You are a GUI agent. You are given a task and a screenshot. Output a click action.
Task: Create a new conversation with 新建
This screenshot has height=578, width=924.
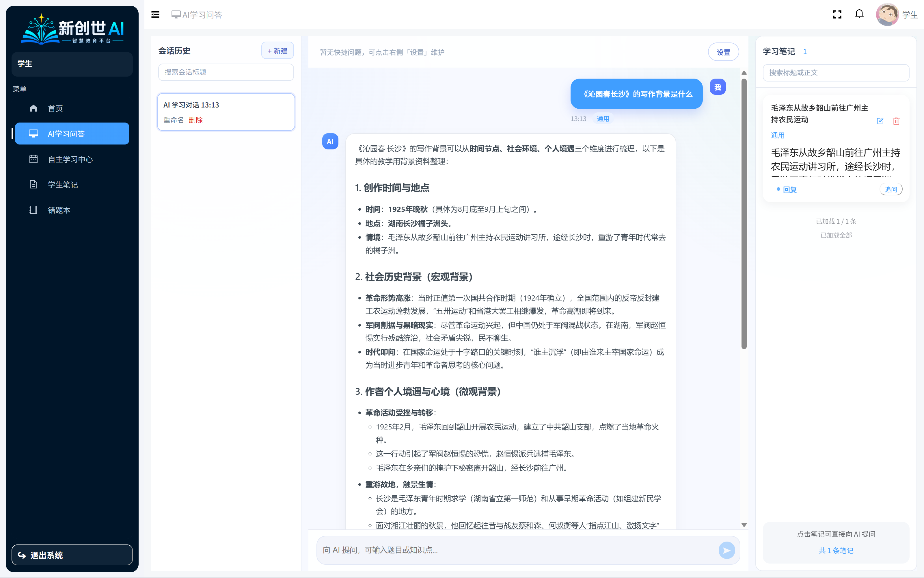tap(277, 51)
